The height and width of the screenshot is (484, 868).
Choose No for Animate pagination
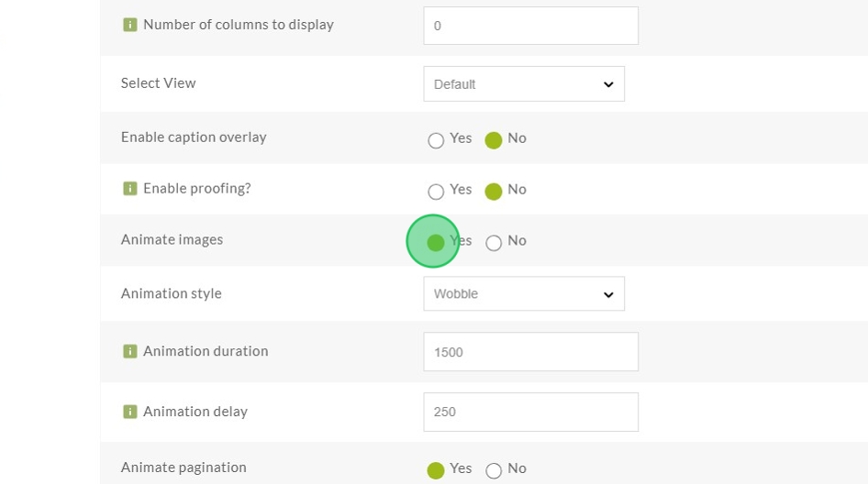point(494,470)
